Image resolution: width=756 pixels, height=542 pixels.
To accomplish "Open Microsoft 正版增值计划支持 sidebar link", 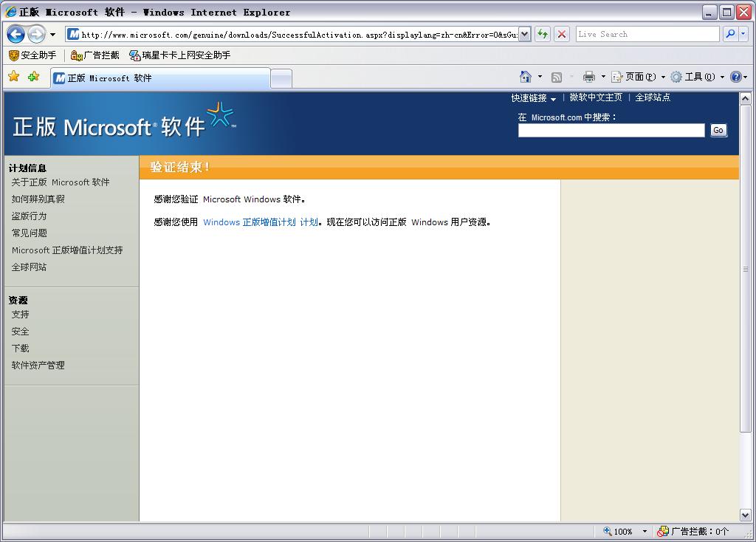I will click(x=67, y=250).
